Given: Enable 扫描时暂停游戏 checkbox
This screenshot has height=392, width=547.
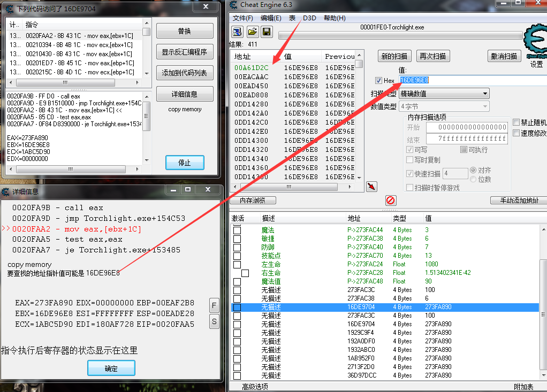Looking at the screenshot, I should (410, 188).
